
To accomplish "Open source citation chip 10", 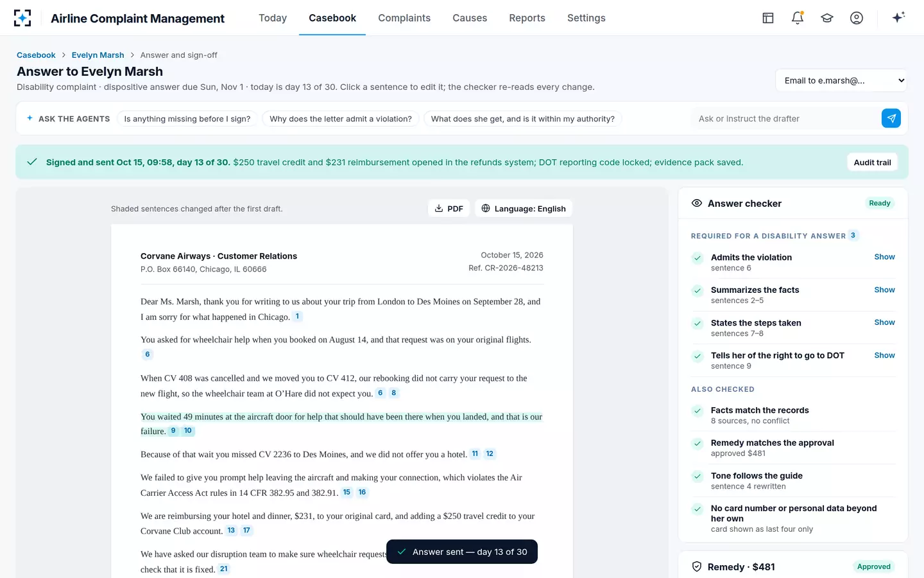I will click(x=188, y=431).
